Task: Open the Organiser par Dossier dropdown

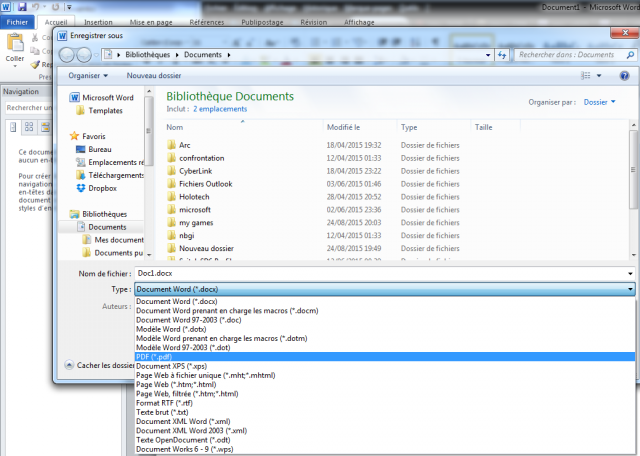Action: click(x=599, y=102)
